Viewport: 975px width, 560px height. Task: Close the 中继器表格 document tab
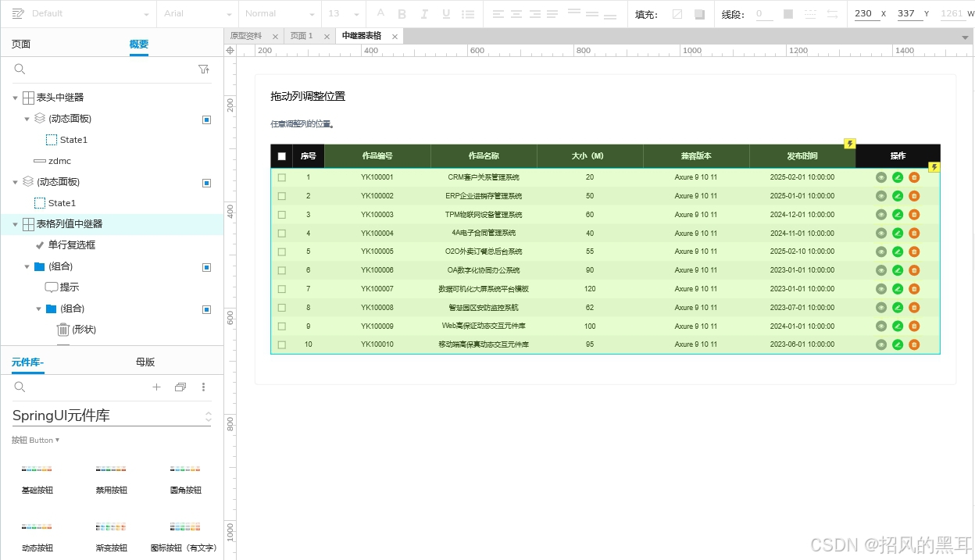[x=395, y=37]
